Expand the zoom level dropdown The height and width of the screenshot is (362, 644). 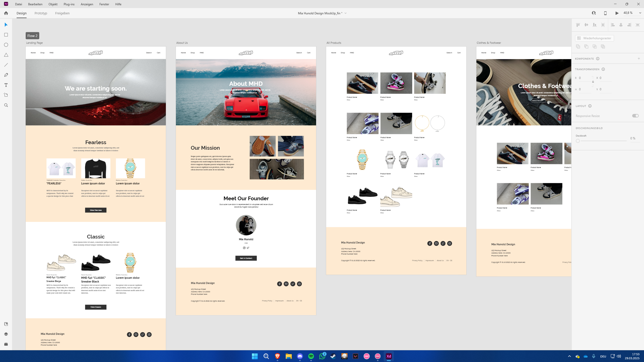click(640, 13)
